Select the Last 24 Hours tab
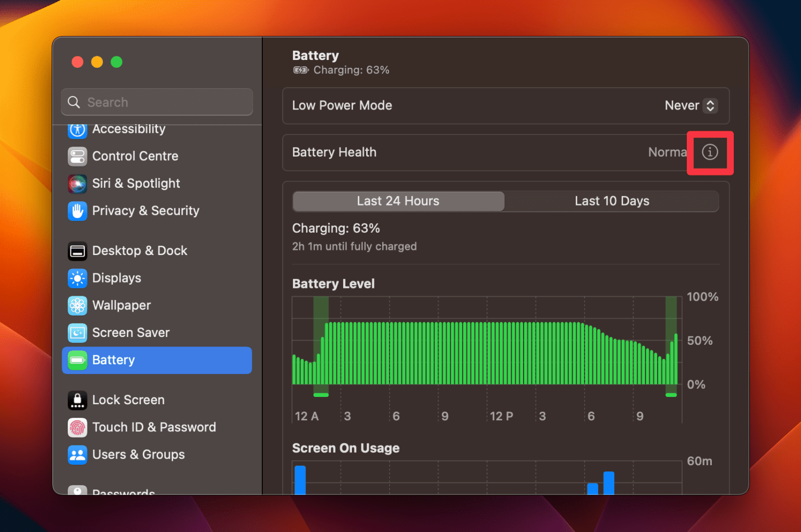 (x=398, y=201)
